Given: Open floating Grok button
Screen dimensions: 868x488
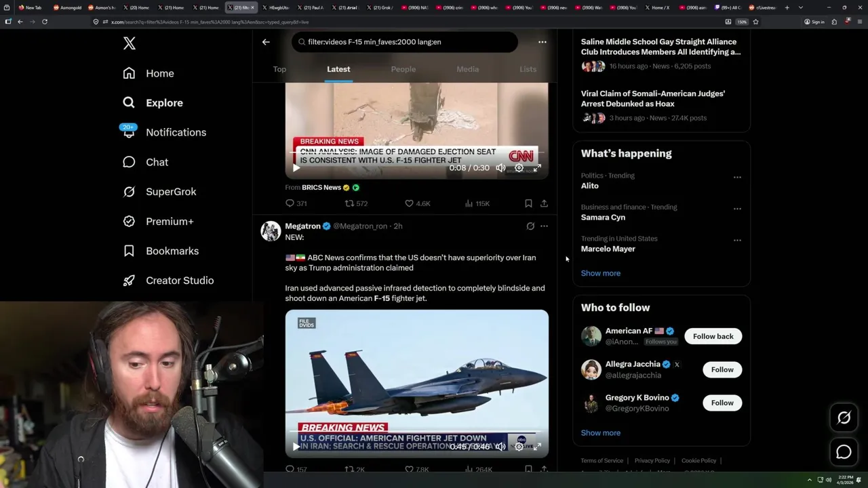Looking at the screenshot, I should tap(844, 418).
